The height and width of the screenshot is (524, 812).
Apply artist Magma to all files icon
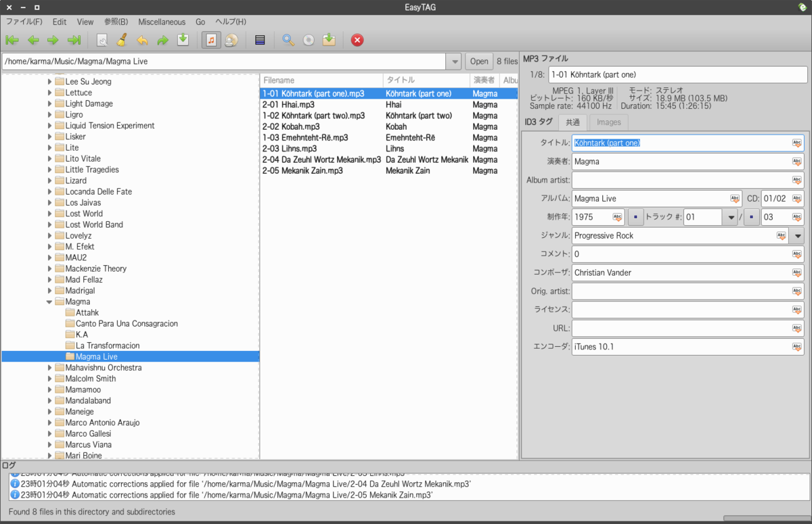coord(796,162)
